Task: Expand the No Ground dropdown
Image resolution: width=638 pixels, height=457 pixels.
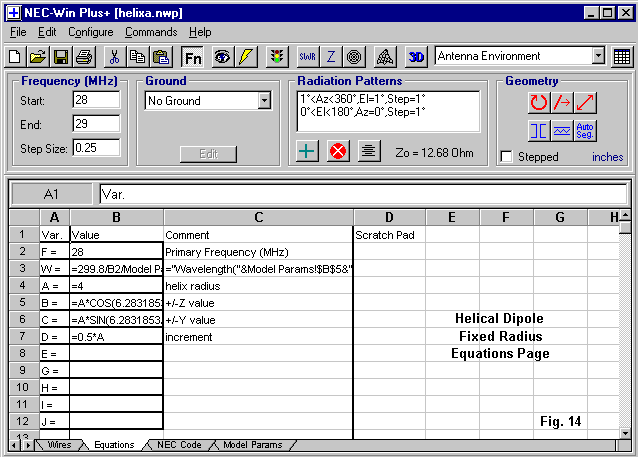Action: click(264, 101)
